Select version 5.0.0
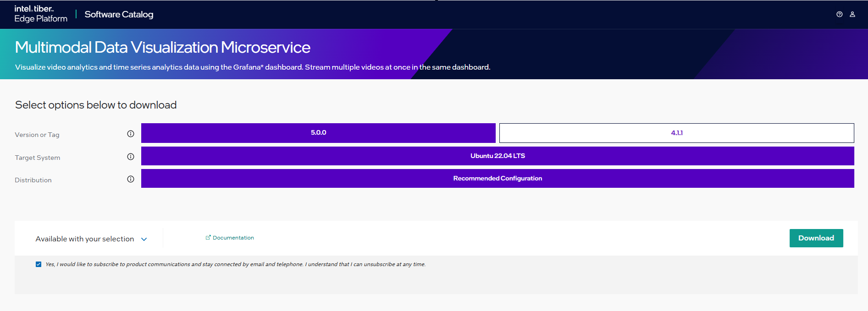The height and width of the screenshot is (311, 868). tap(318, 133)
